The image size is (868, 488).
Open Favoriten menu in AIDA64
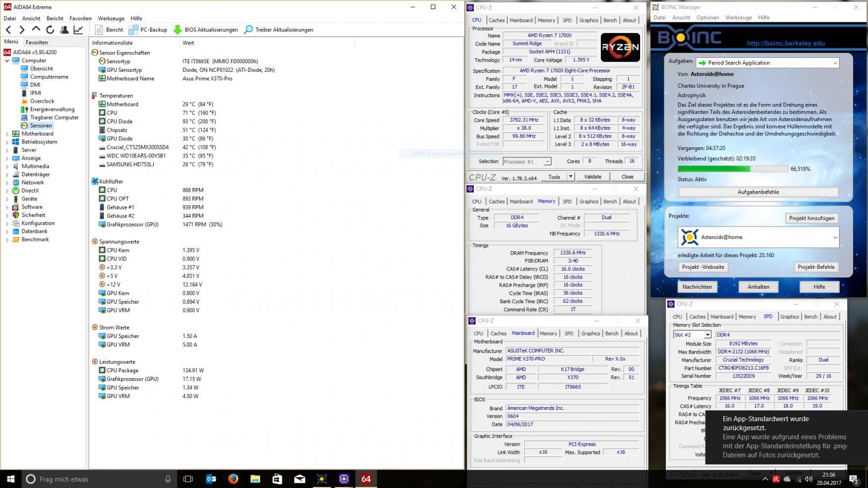[80, 18]
